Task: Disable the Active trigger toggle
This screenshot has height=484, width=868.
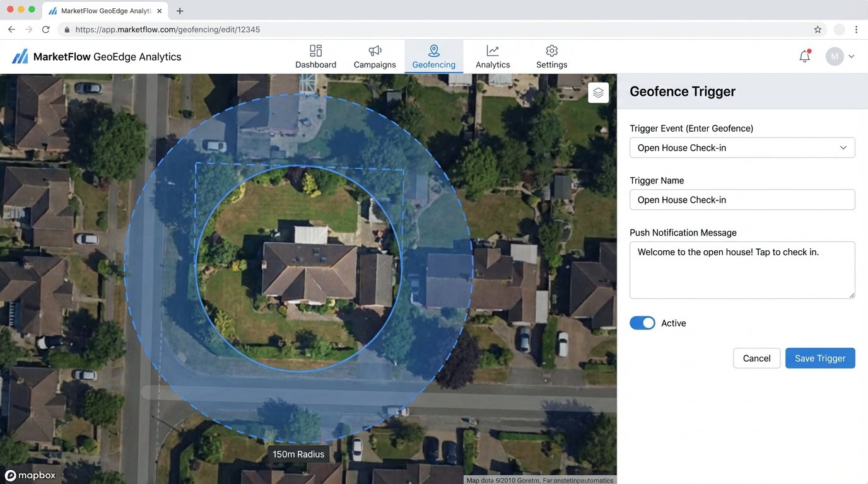Action: point(642,323)
